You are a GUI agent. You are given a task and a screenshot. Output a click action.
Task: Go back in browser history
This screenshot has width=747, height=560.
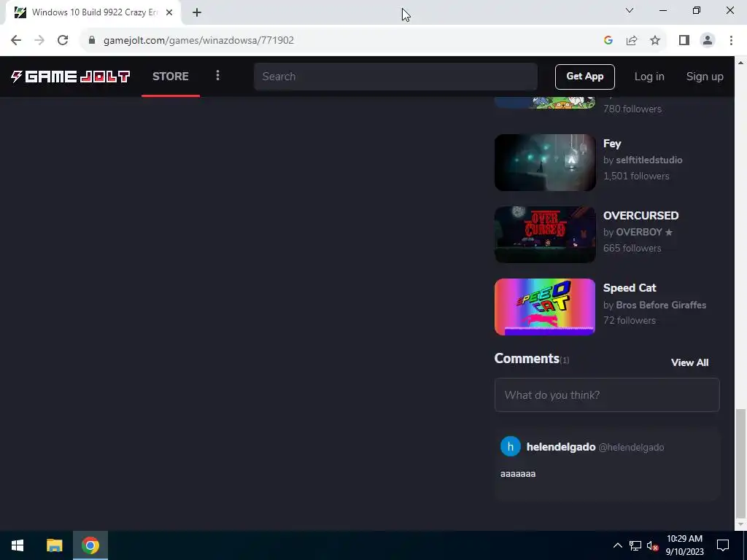(16, 41)
